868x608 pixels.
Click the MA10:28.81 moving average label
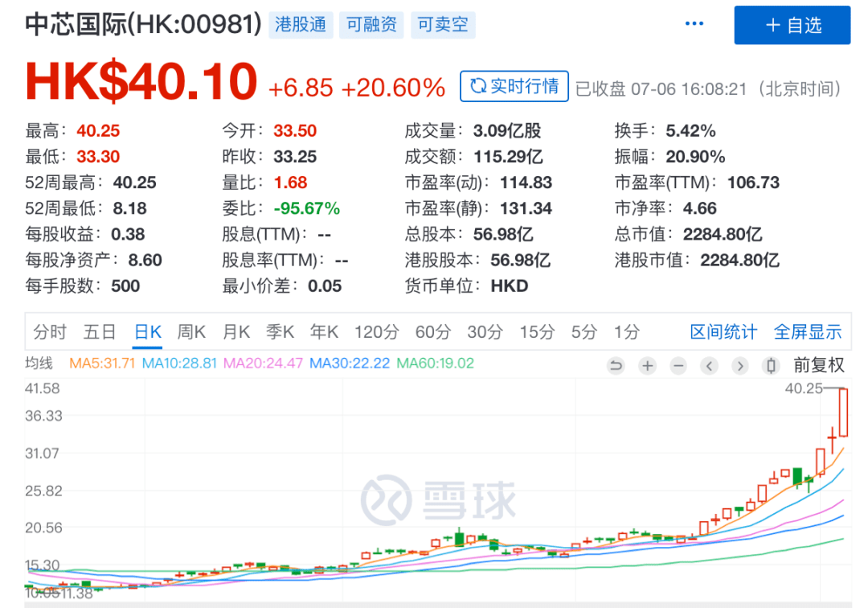(179, 364)
